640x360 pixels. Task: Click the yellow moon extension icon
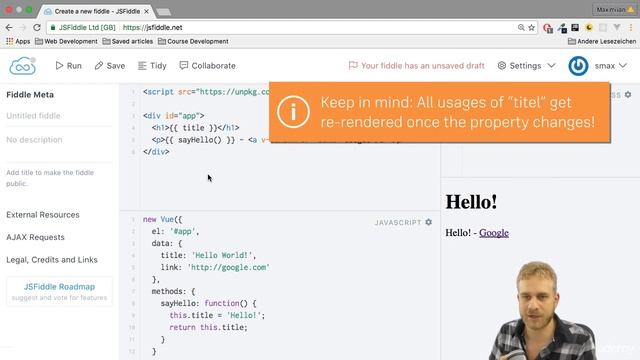[x=589, y=27]
